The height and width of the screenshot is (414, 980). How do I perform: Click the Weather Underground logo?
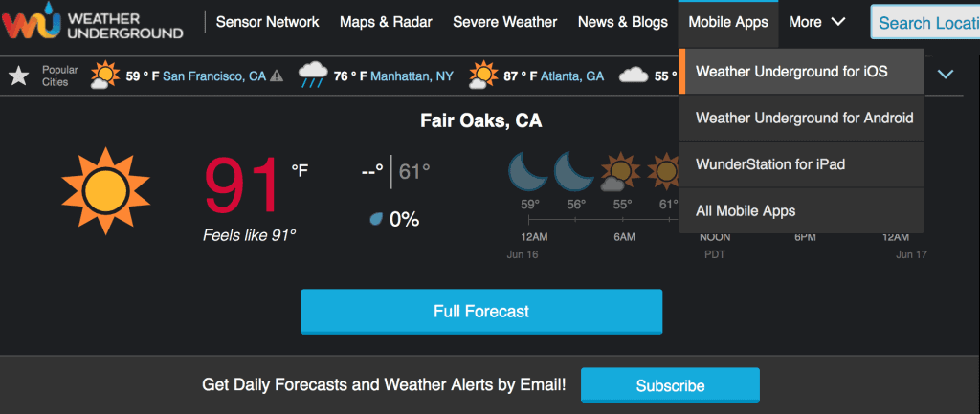tap(93, 23)
